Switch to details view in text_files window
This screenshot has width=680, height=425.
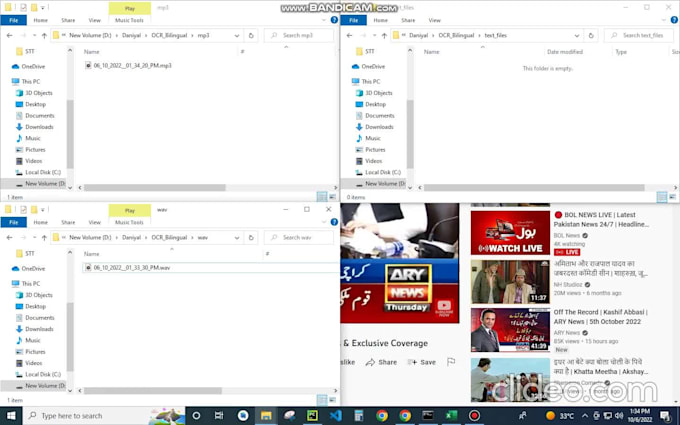tap(661, 198)
